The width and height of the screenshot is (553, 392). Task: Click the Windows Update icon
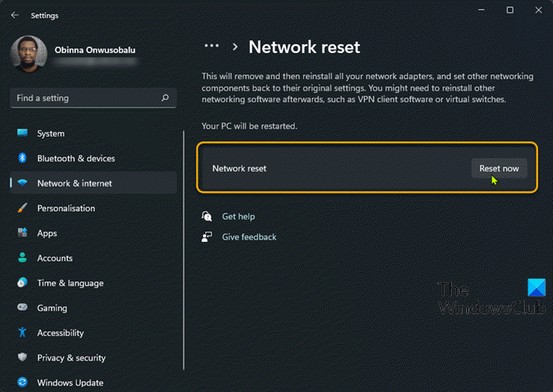22,383
